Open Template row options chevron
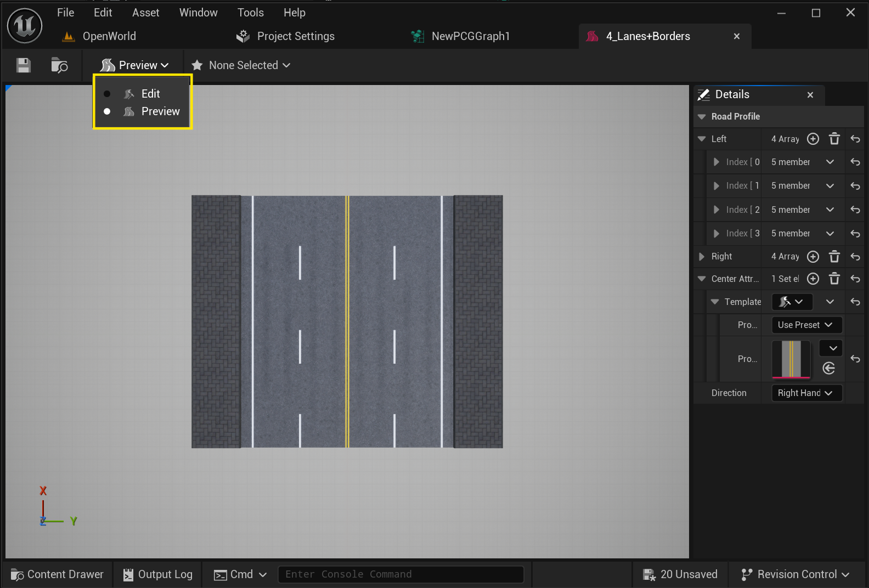The height and width of the screenshot is (588, 869). pos(830,302)
